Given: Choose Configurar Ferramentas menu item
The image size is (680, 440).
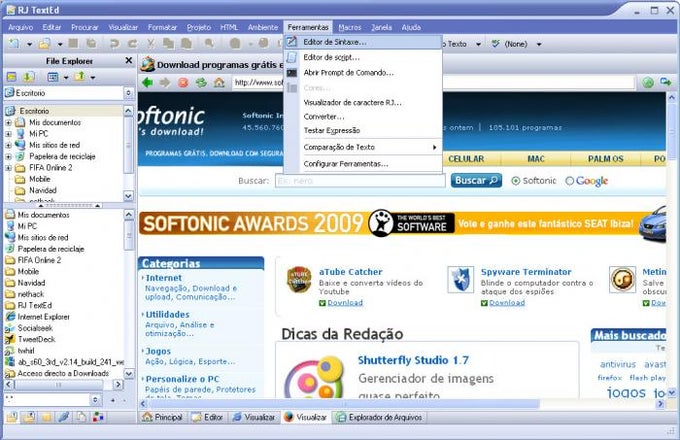Looking at the screenshot, I should pyautogui.click(x=363, y=163).
